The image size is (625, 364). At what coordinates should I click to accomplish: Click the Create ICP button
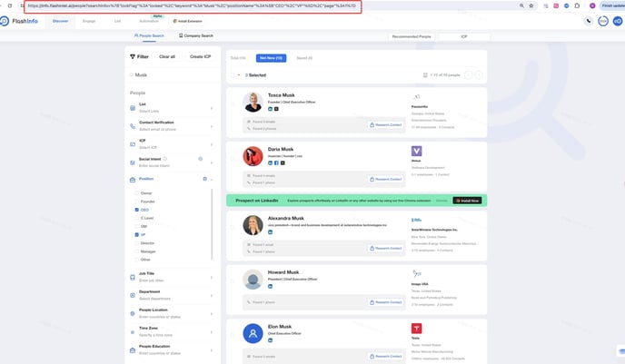pyautogui.click(x=200, y=56)
